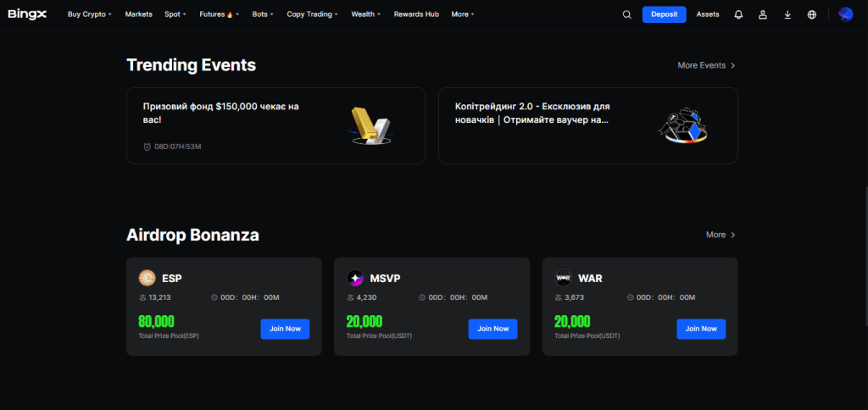Click the copy trading event illustration
The width and height of the screenshot is (868, 410).
pyautogui.click(x=683, y=125)
